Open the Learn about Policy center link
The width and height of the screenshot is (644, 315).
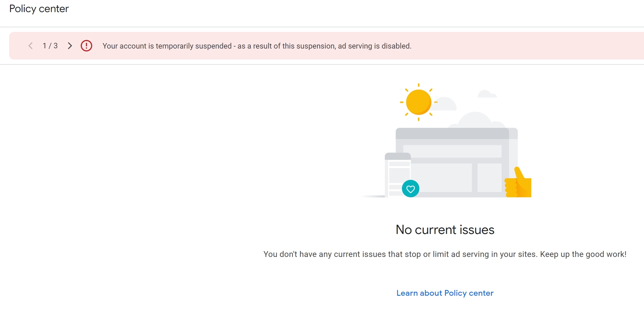[445, 293]
